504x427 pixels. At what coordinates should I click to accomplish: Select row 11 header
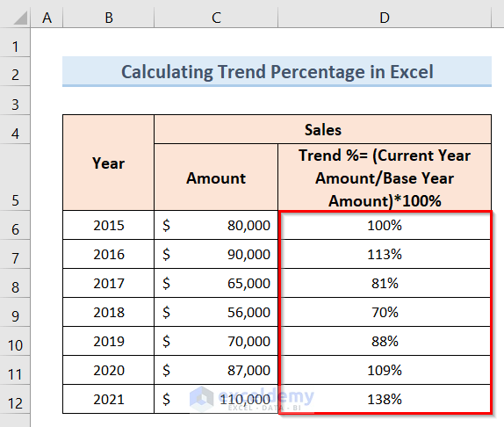point(15,370)
